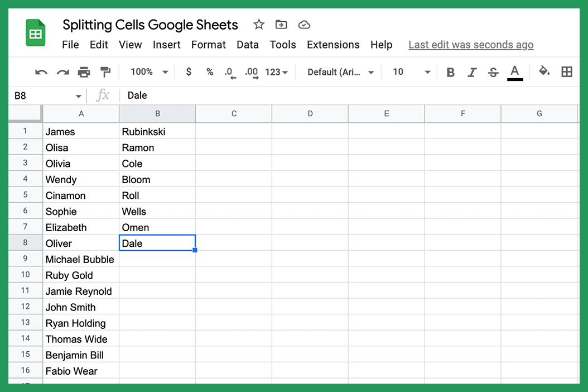The height and width of the screenshot is (392, 588).
Task: Apply currency format with the dollar icon
Action: 189,71
